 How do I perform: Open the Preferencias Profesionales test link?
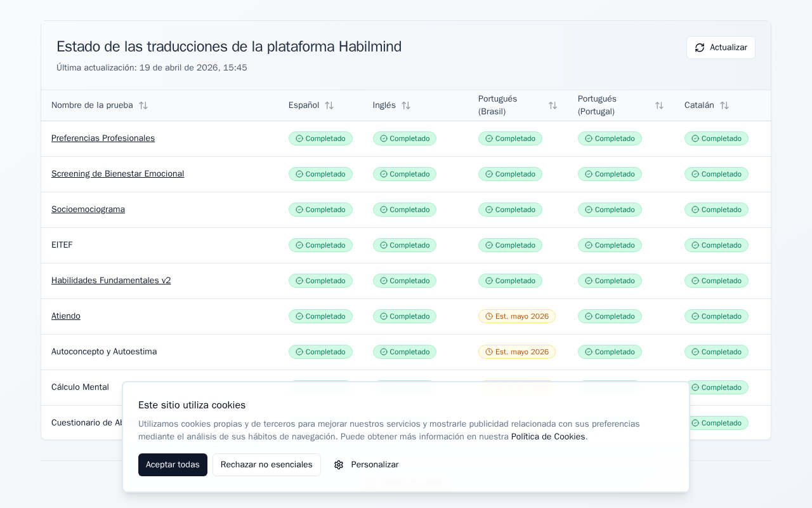coord(103,138)
